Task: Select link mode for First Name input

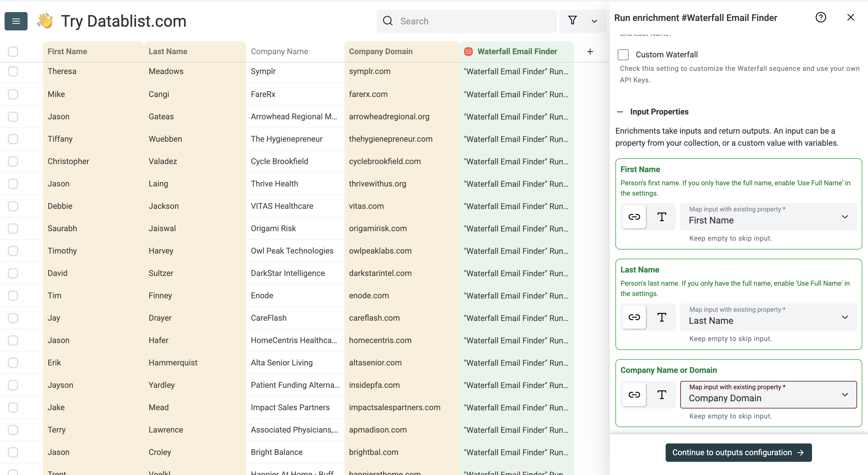Action: coord(634,217)
